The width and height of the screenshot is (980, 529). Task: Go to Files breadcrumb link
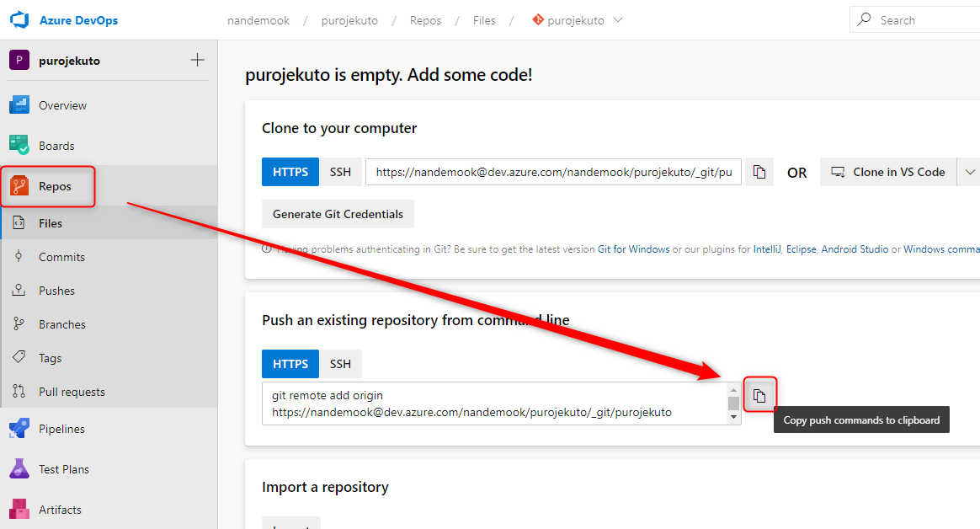(x=484, y=20)
